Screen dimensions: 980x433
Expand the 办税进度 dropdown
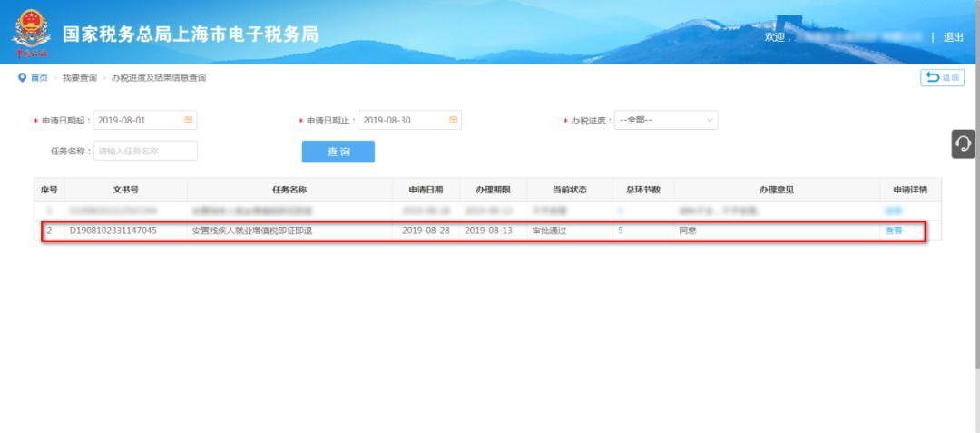tap(666, 120)
